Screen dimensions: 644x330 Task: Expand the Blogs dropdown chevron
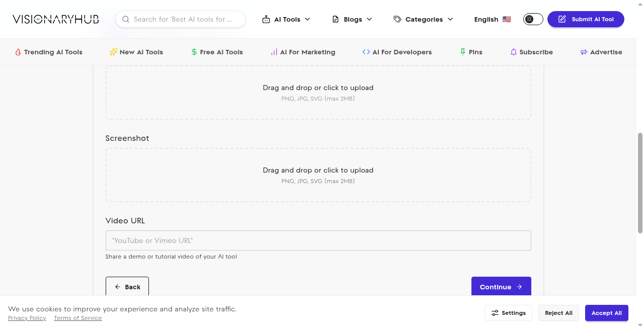click(x=369, y=19)
